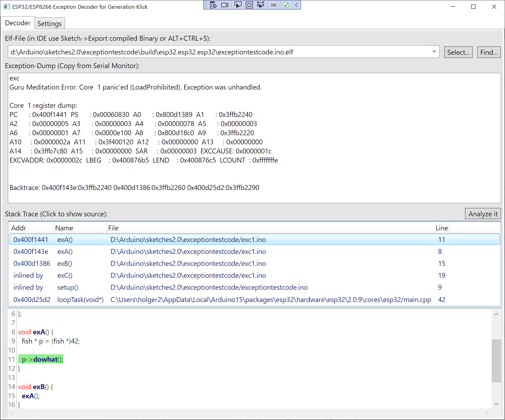This screenshot has width=505, height=420.
Task: Click the source view vertical scrollbar thumb
Action: (496, 361)
